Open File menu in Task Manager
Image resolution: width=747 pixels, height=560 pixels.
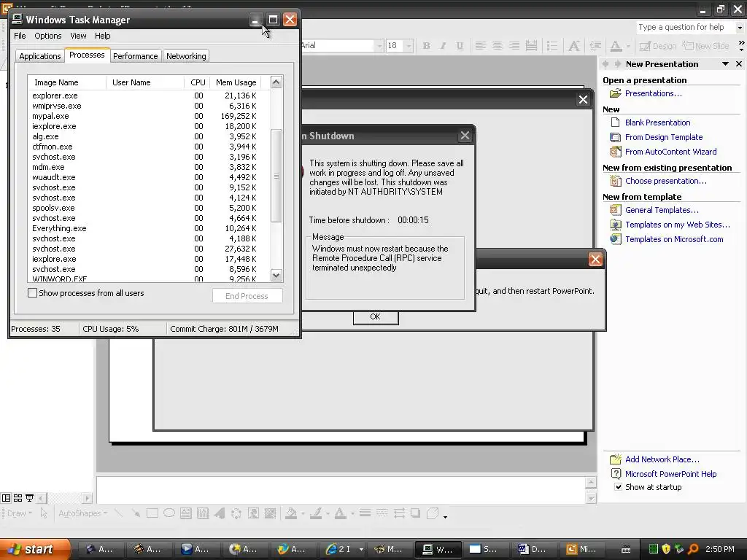click(x=20, y=36)
